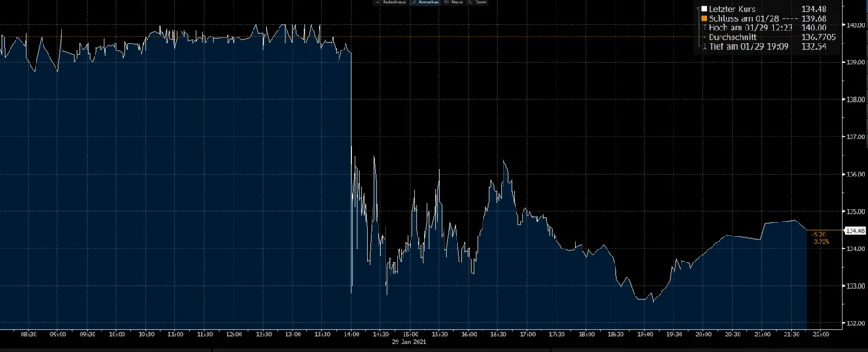Click the crosshair icon beside Fadenkreuz

(378, 3)
